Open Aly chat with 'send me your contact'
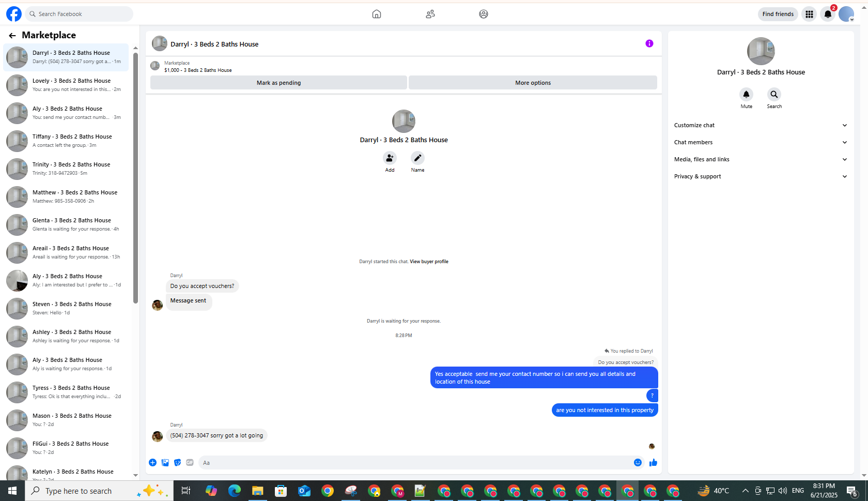868x501 pixels. (66, 113)
